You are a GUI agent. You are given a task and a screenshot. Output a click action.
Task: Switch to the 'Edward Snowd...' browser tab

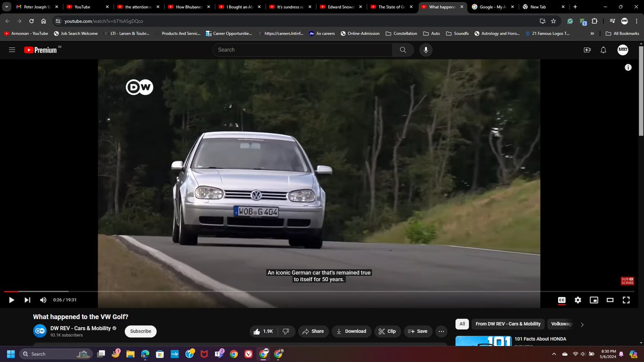coord(338,7)
